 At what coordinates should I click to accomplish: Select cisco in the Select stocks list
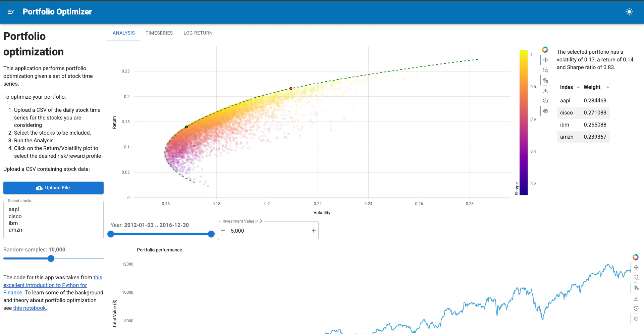(x=15, y=217)
